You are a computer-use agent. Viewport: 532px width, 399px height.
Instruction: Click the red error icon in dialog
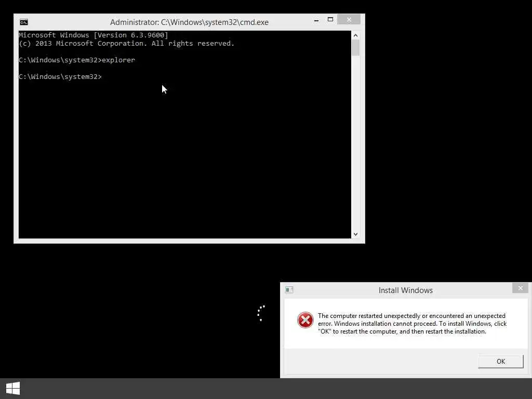click(305, 320)
